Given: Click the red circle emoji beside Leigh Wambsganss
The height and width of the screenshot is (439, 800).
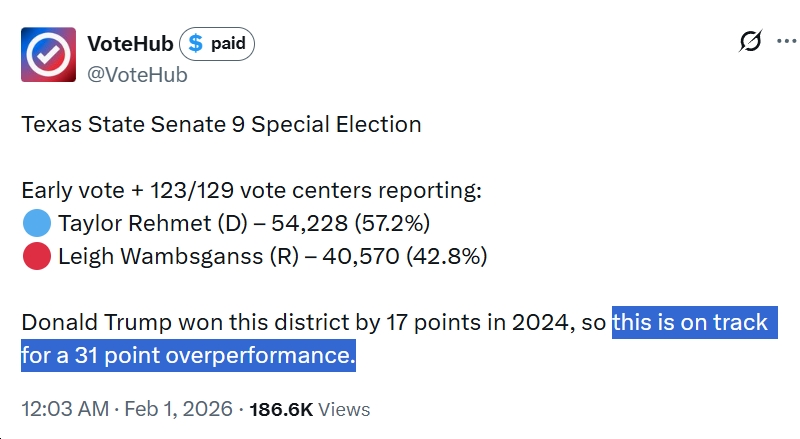Looking at the screenshot, I should click(x=36, y=256).
